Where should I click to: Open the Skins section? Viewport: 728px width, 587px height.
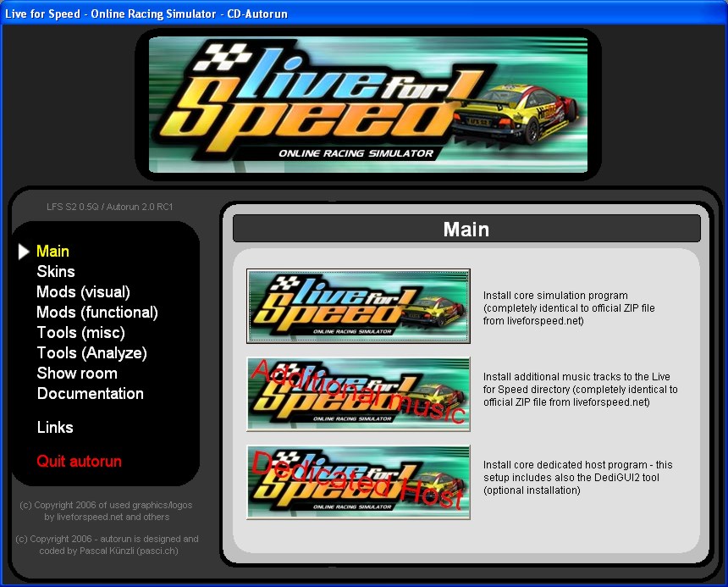click(x=56, y=272)
